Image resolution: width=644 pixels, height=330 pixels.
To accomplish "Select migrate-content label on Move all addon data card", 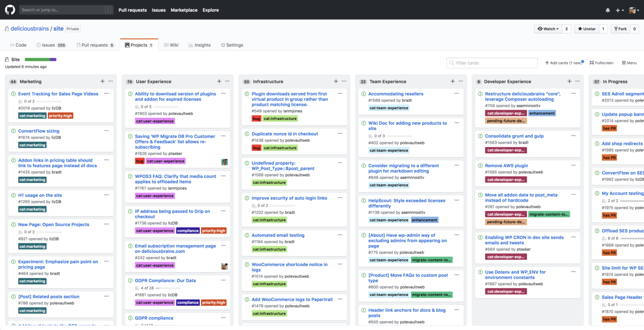I will click(x=549, y=214).
